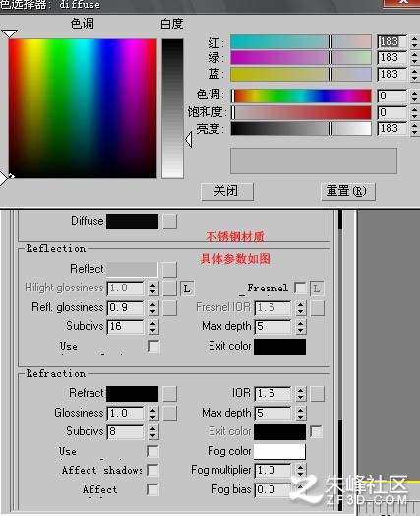420x516 pixels.
Task: Click the map button beside refraction IOR
Action: (x=318, y=394)
